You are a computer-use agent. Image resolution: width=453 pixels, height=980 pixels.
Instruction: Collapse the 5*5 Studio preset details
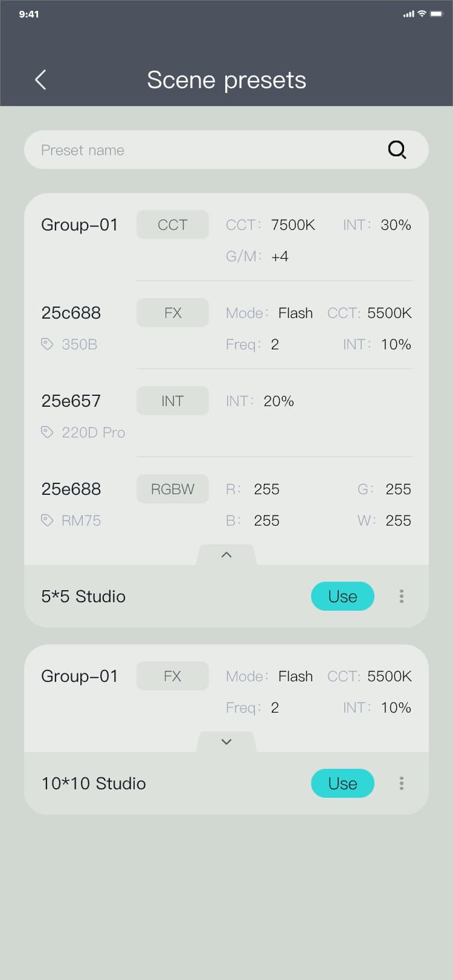(x=226, y=555)
